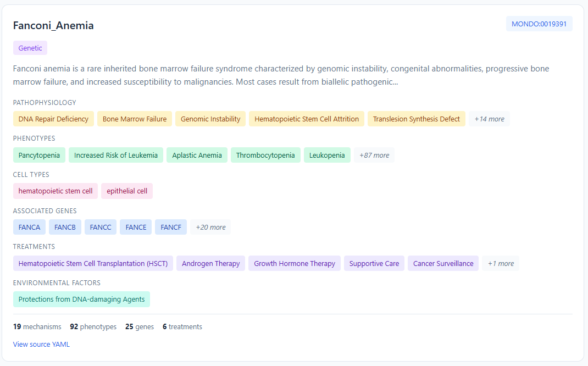
Task: Click the Leukopenia phenotype tag
Action: point(327,156)
